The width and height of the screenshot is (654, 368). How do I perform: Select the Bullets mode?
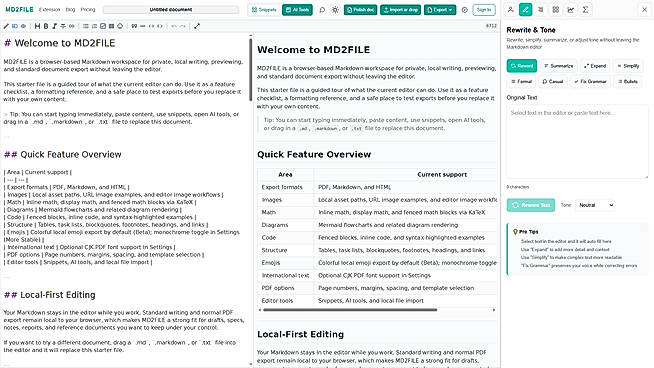tap(628, 81)
